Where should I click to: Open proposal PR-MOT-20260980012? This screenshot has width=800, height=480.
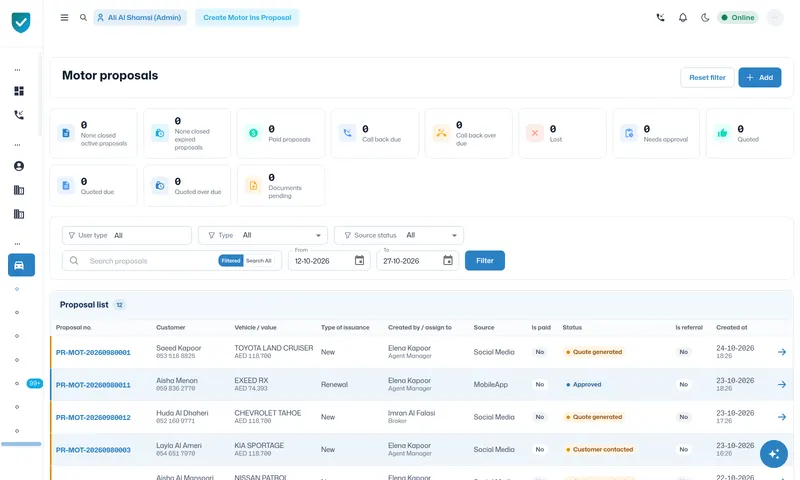click(x=93, y=417)
